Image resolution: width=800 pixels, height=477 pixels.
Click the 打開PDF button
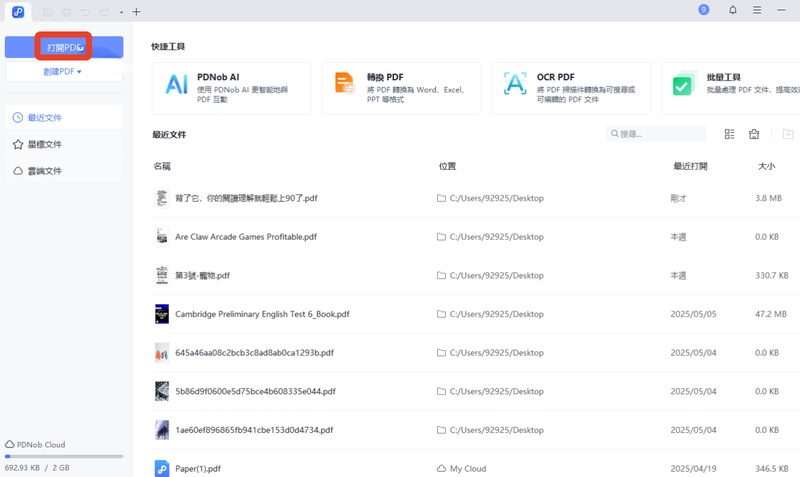(x=64, y=47)
